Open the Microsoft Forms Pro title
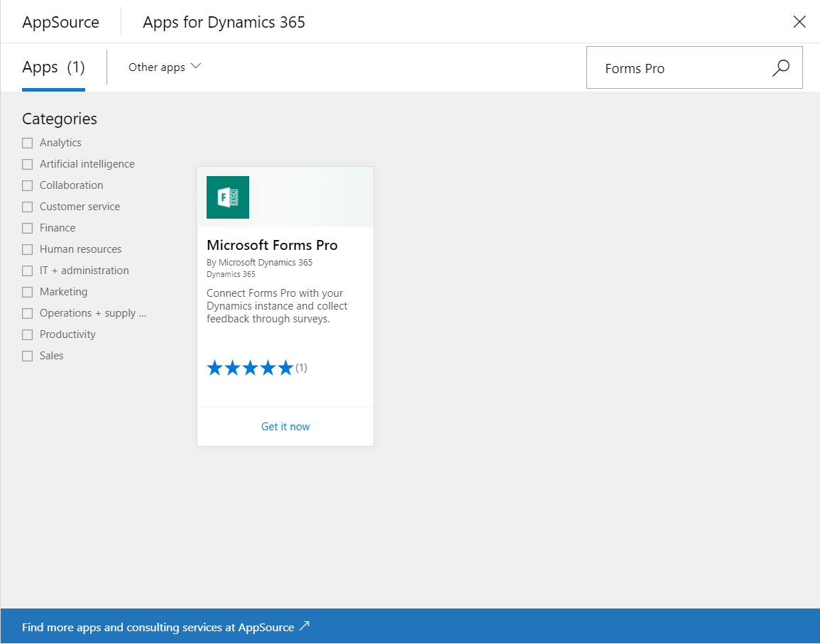 click(x=272, y=245)
